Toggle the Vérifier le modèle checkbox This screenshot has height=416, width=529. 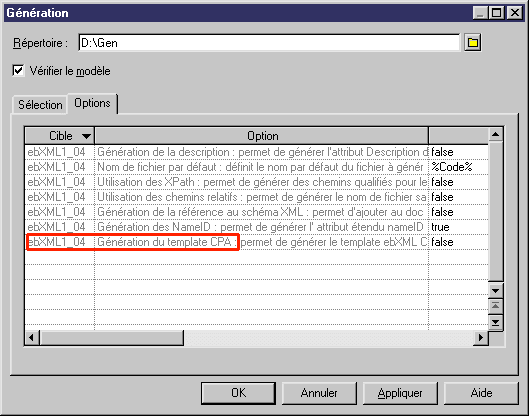tap(18, 71)
